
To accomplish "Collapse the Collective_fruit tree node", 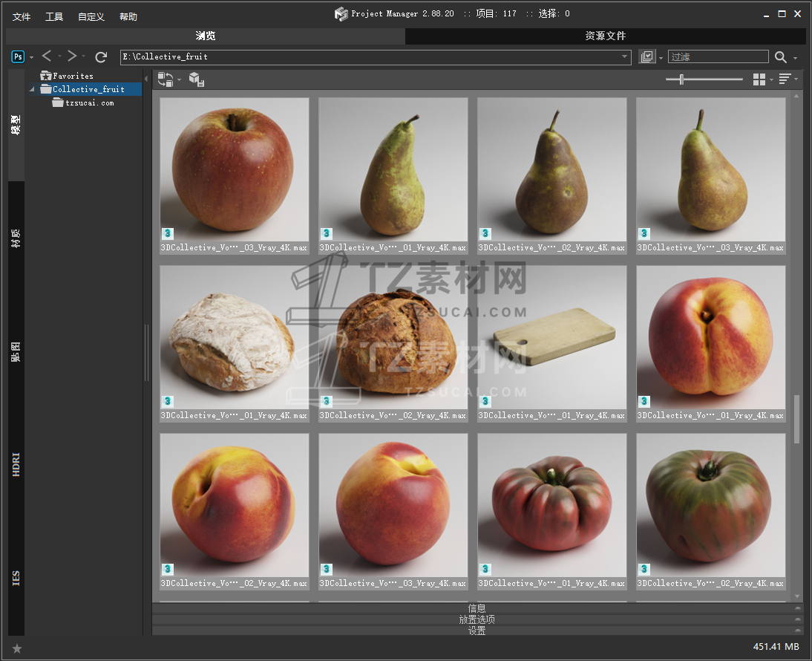I will [33, 90].
